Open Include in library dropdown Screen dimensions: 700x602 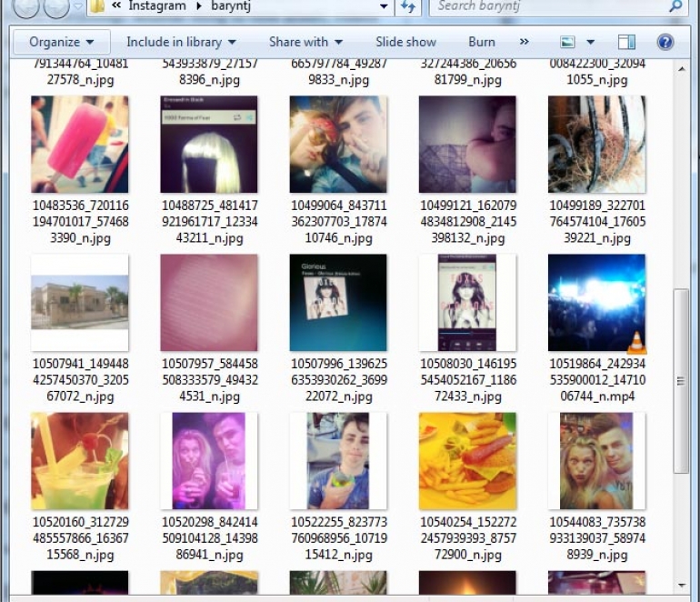coord(181,42)
